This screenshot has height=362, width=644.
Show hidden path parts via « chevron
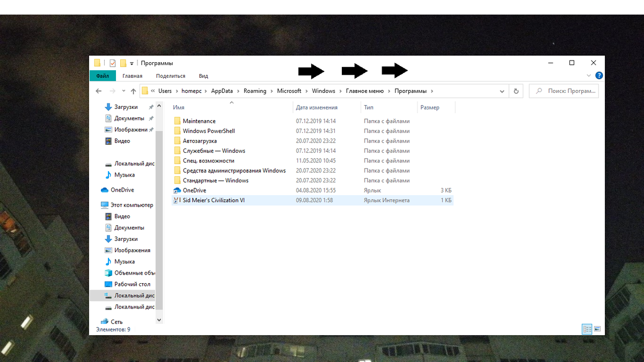[153, 91]
